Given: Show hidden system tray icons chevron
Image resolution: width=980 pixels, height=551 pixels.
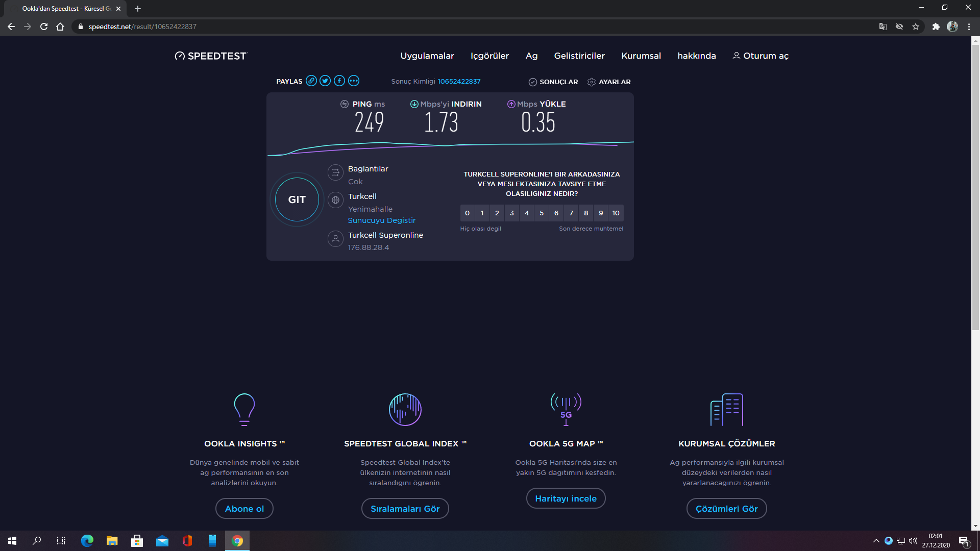Looking at the screenshot, I should (876, 541).
